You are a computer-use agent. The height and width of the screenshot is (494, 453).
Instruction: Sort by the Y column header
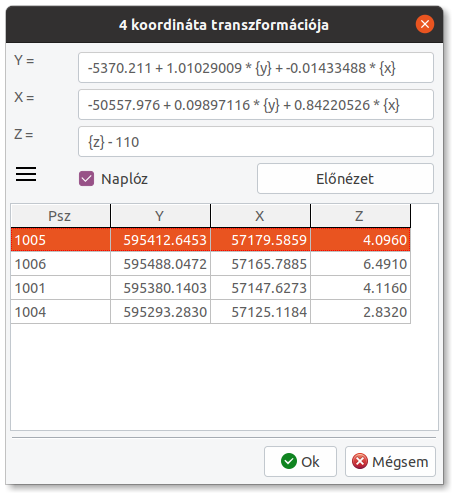(160, 216)
